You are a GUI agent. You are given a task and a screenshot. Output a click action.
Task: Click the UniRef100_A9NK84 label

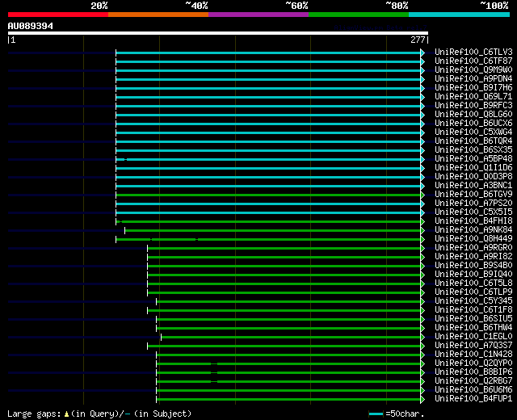pyautogui.click(x=473, y=230)
